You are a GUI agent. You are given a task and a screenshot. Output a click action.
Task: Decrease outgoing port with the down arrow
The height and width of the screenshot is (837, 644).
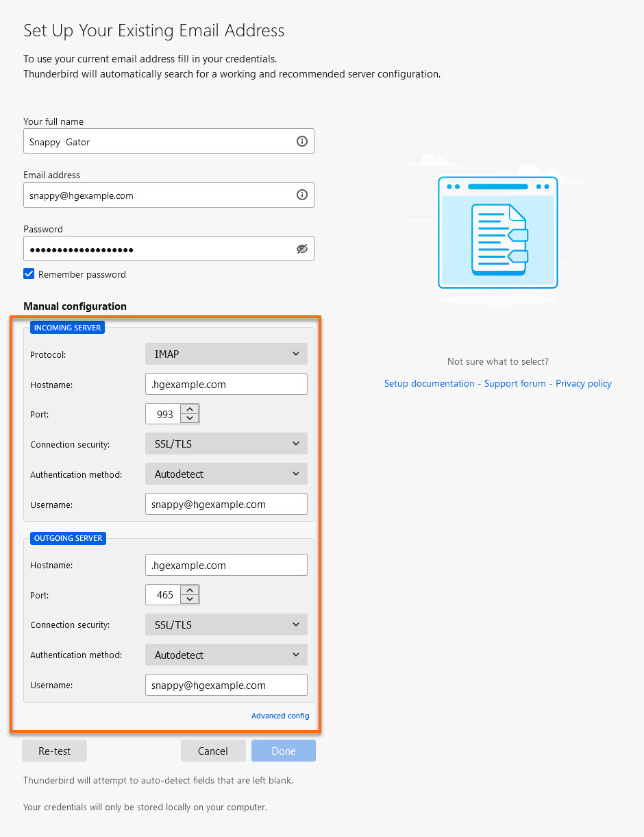click(x=190, y=599)
